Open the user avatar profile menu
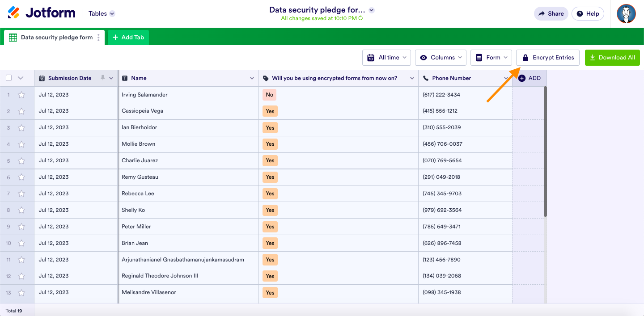This screenshot has height=316, width=644. [x=626, y=14]
